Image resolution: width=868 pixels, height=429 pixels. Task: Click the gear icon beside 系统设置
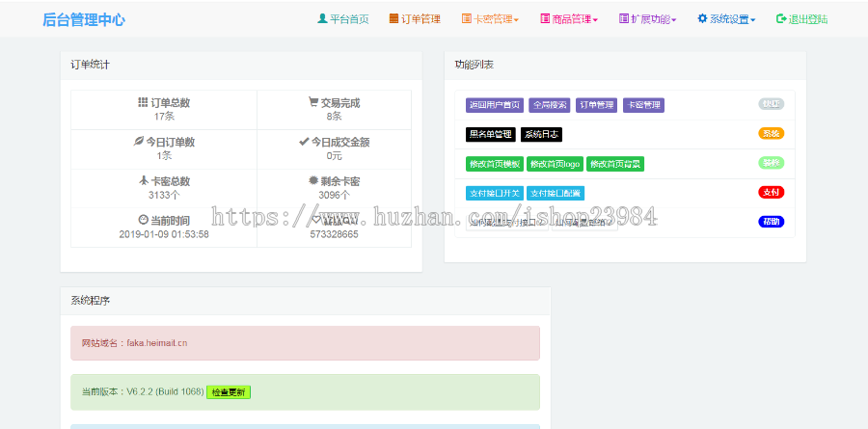(702, 18)
